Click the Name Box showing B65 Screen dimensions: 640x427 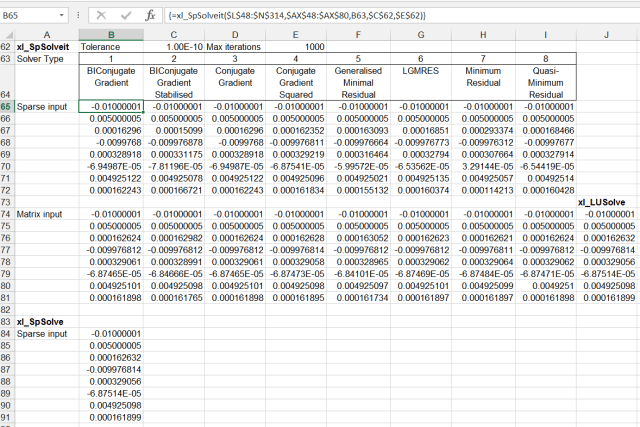pos(29,16)
